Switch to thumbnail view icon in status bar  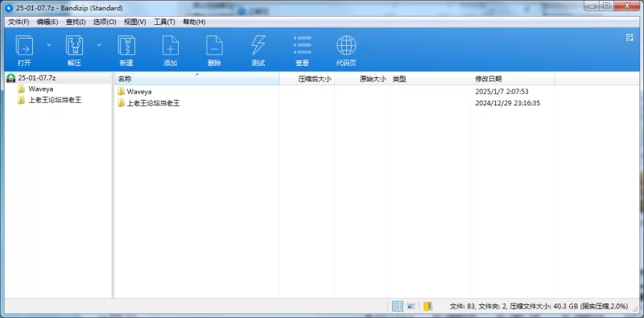[411, 306]
